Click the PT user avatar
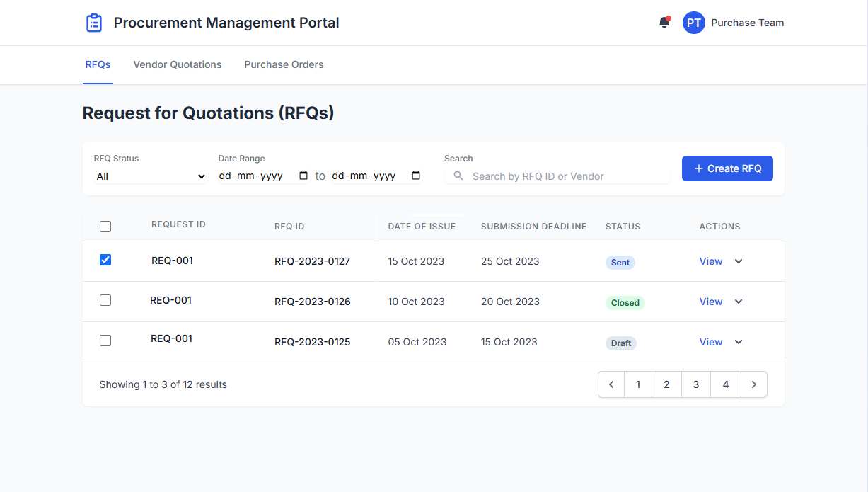Screen dimensions: 868x492 tap(694, 23)
